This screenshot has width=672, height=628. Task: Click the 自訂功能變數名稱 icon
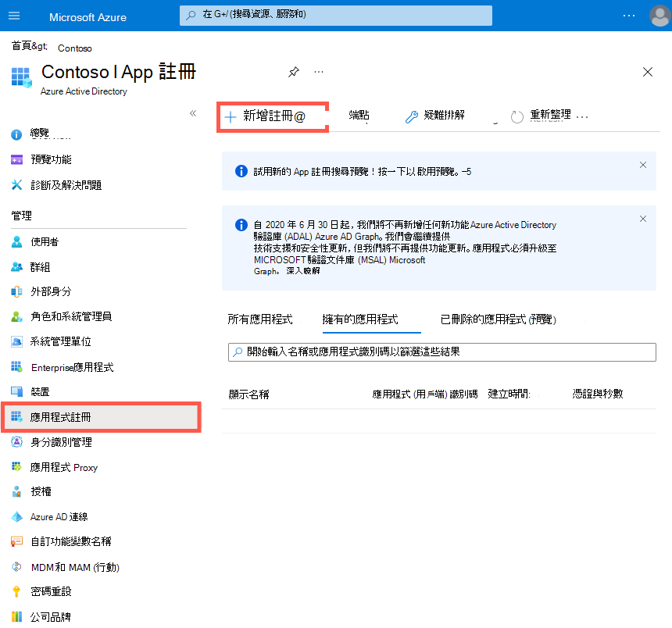click(x=16, y=541)
